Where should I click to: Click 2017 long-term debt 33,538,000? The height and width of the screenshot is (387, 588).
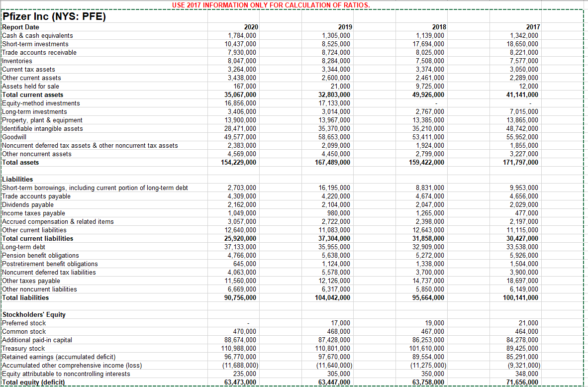(522, 247)
